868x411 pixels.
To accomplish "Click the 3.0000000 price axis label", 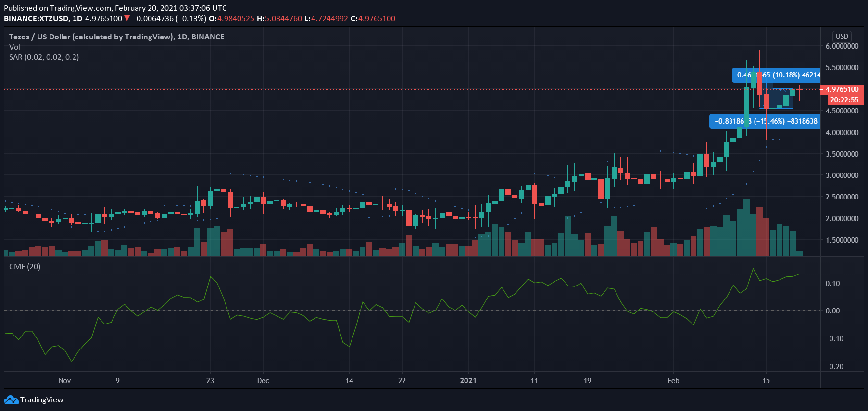I will (x=842, y=175).
